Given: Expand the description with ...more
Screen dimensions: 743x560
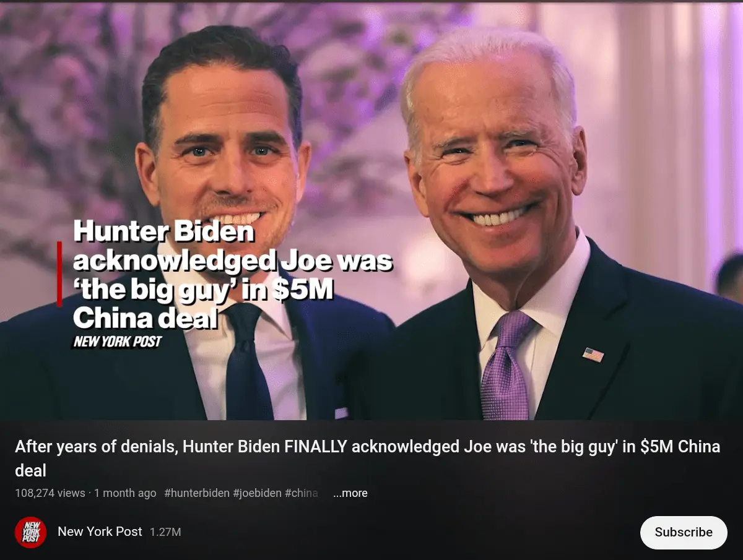Looking at the screenshot, I should pyautogui.click(x=350, y=493).
